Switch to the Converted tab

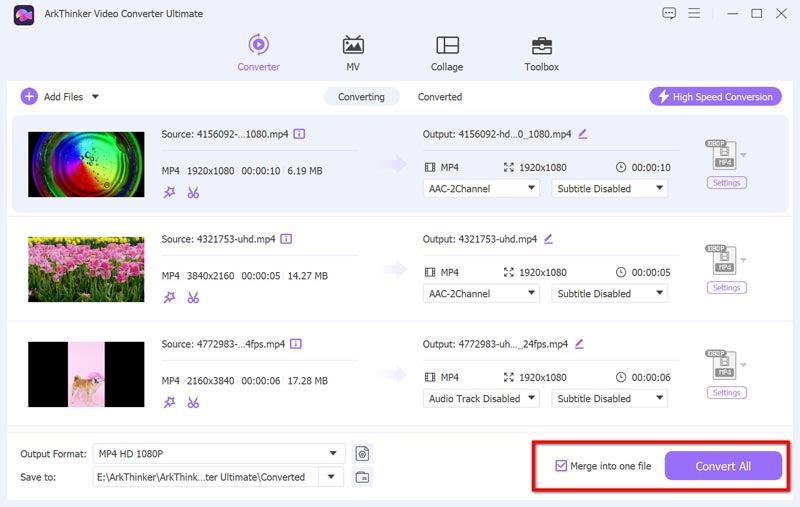tap(440, 97)
